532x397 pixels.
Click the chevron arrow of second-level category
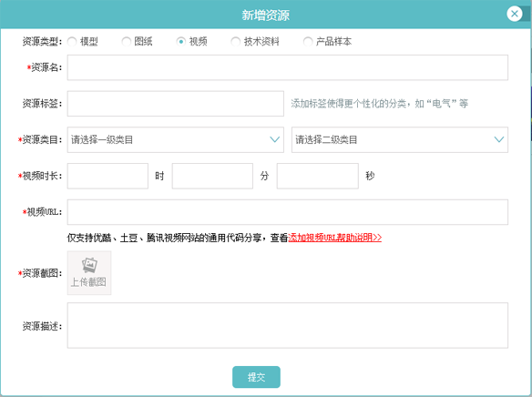pyautogui.click(x=499, y=139)
